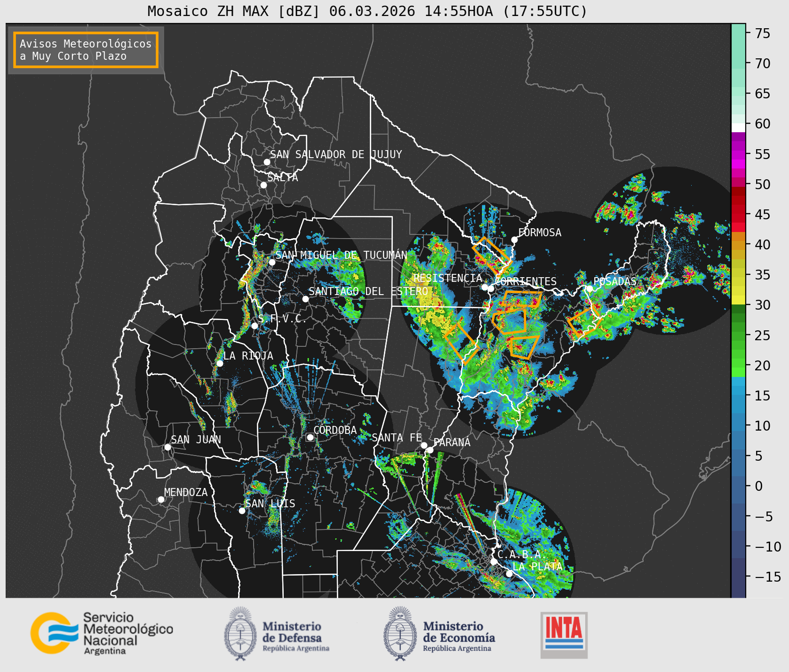Click the S.F.V.C. city marker dot
789x672 pixels.
coord(255,326)
